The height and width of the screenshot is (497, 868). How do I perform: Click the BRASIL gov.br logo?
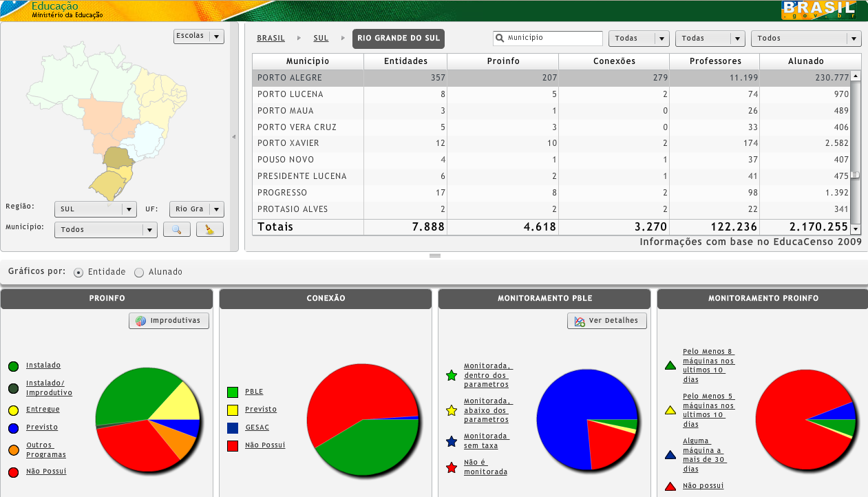tap(818, 10)
